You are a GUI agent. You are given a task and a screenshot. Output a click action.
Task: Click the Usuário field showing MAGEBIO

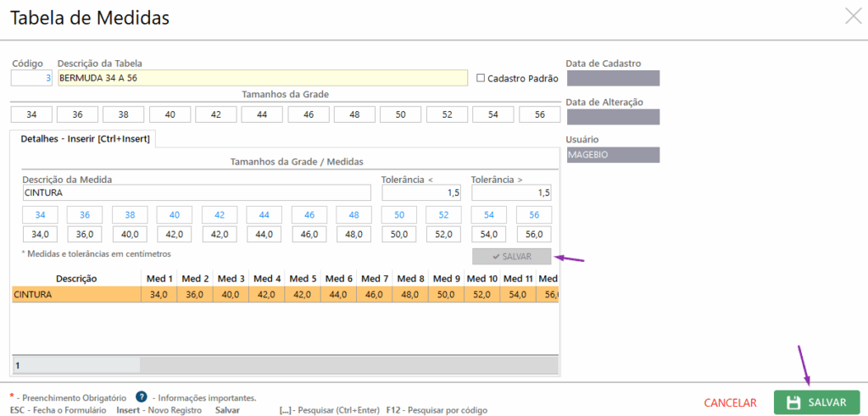point(612,155)
